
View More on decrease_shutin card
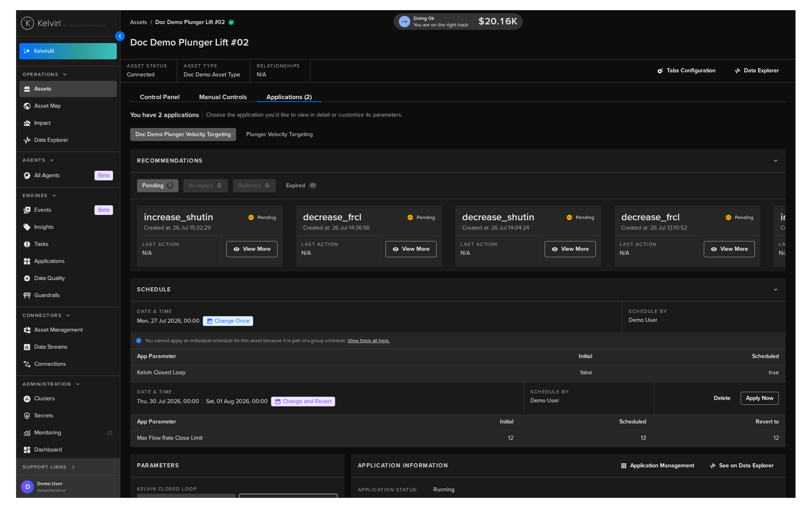570,249
